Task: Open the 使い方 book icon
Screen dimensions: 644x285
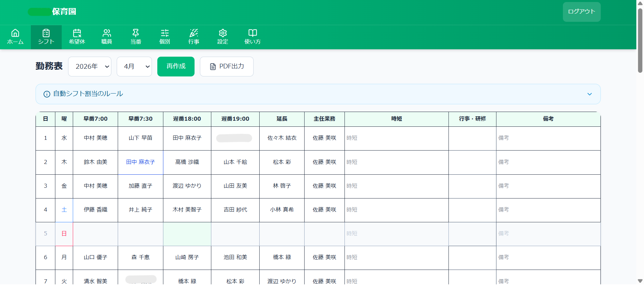Action: [x=253, y=33]
